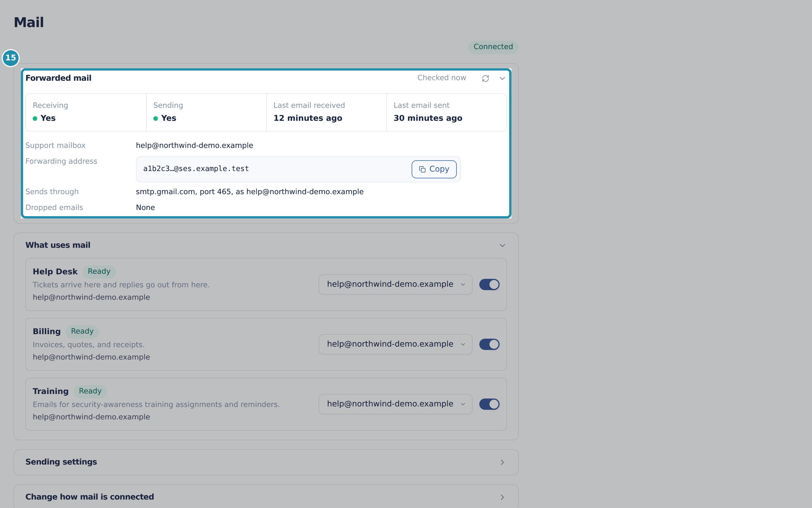
Task: Click the Receiving Yes status
Action: click(x=44, y=118)
